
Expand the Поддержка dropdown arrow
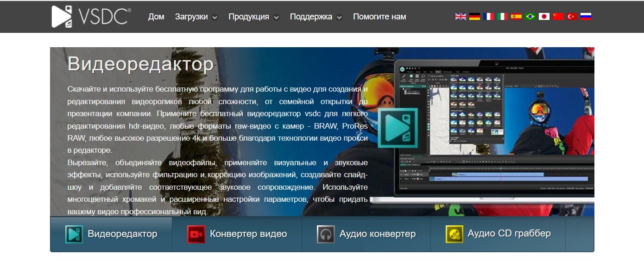point(339,18)
